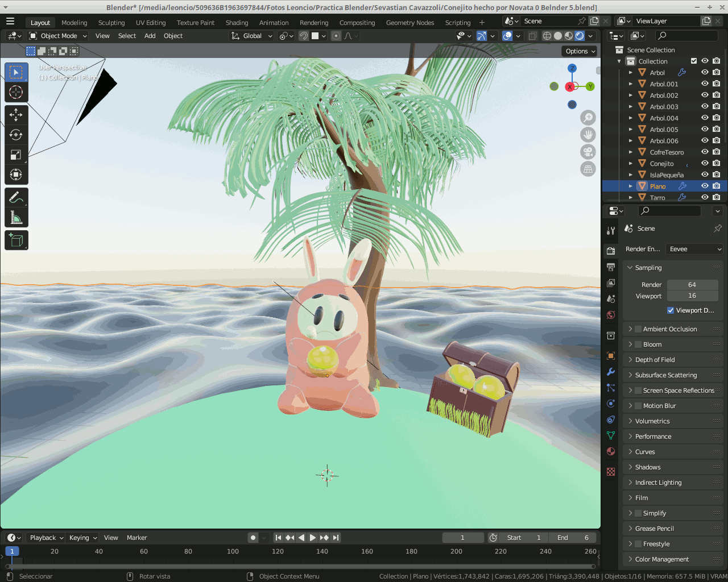This screenshot has width=728, height=582.
Task: Select the Transform tool
Action: [16, 174]
